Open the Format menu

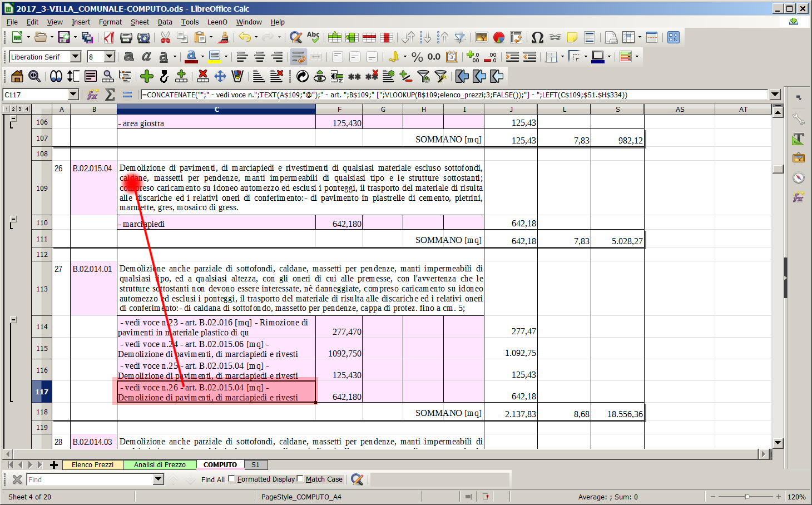pyautogui.click(x=110, y=22)
